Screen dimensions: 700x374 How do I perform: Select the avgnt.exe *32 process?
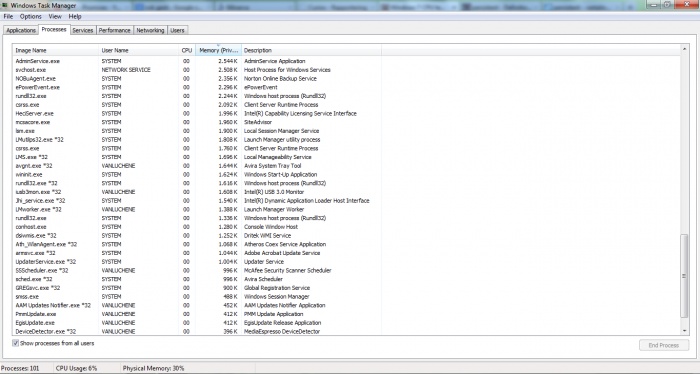click(346, 166)
